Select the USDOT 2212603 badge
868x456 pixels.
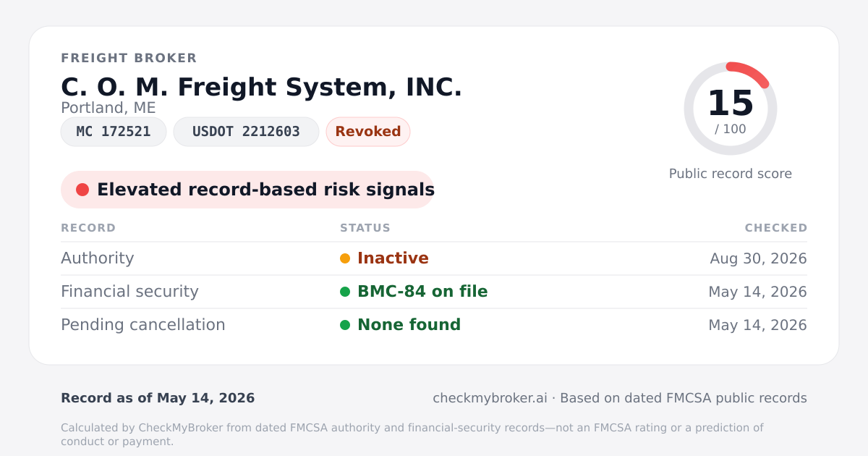click(x=246, y=132)
